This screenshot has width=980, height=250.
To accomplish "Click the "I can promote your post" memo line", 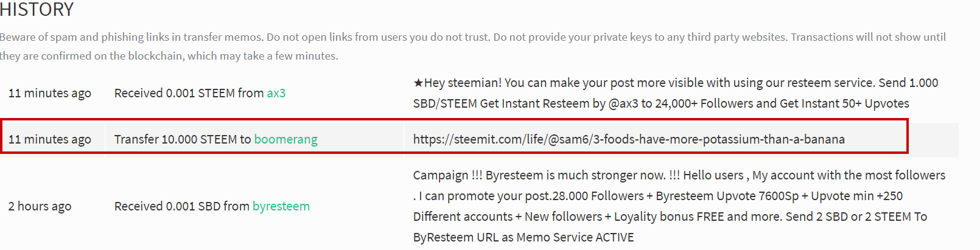I will coord(657,196).
